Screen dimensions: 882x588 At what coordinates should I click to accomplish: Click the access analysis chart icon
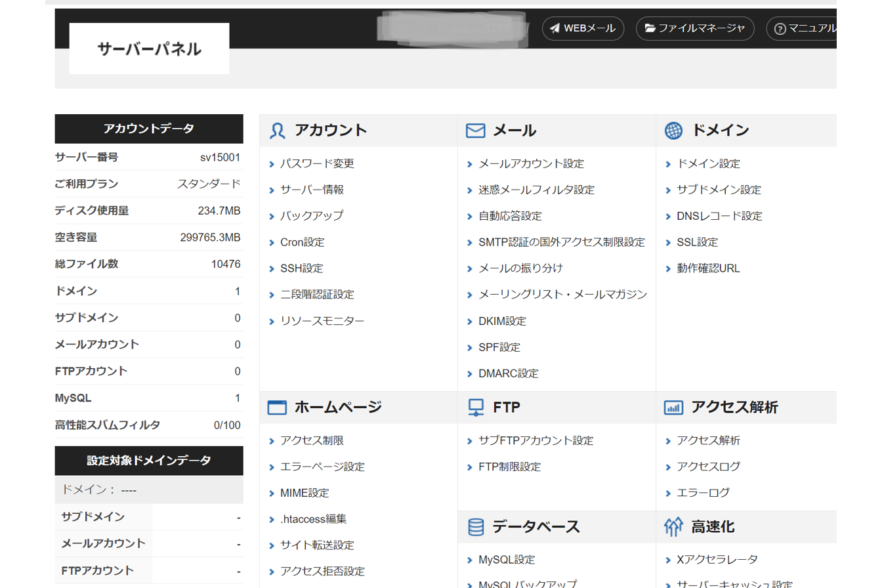[673, 408]
